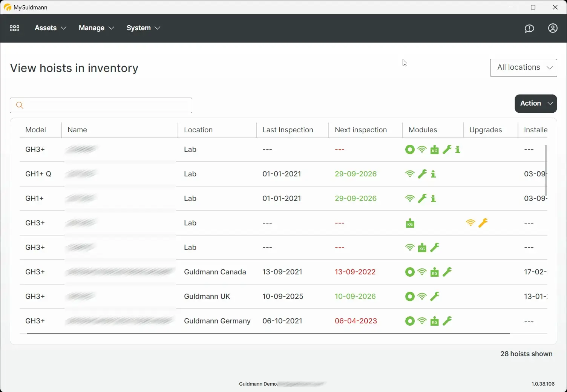Click the feedback speech bubble icon
Screen dimensions: 567x392
(529, 28)
